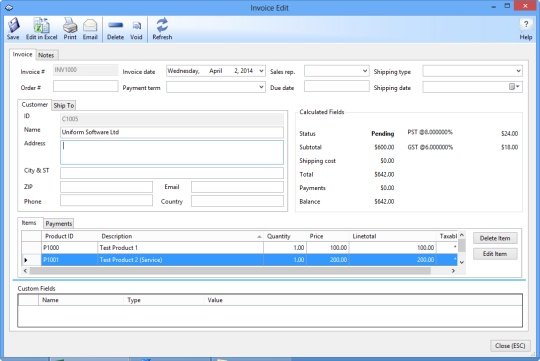
Task: Select the P1000 product row
Action: (x=239, y=248)
